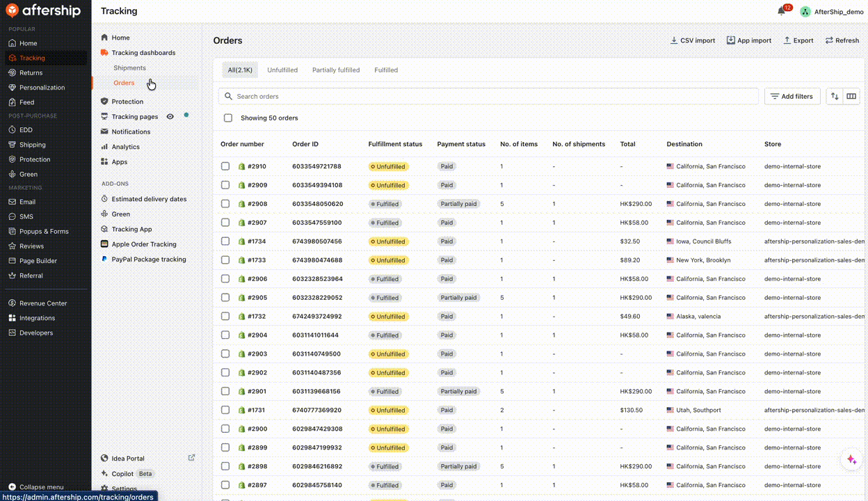Screen dimensions: 868x501
Task: Open the column layout icon button
Action: click(851, 96)
